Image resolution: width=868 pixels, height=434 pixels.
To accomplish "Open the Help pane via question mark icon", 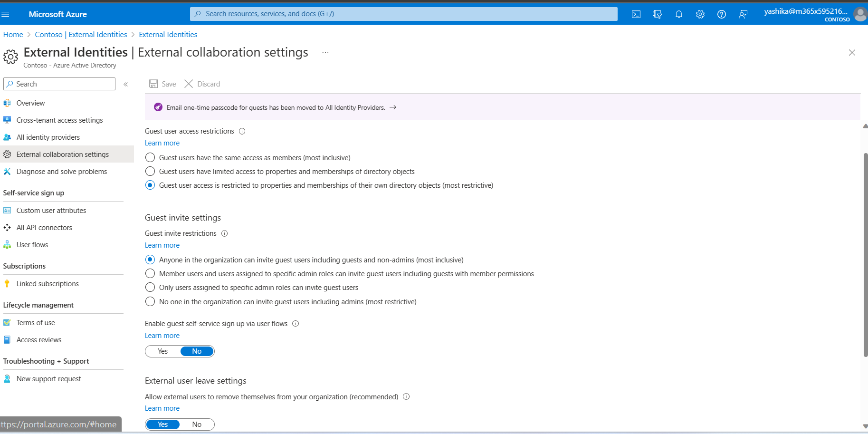I will coord(721,14).
